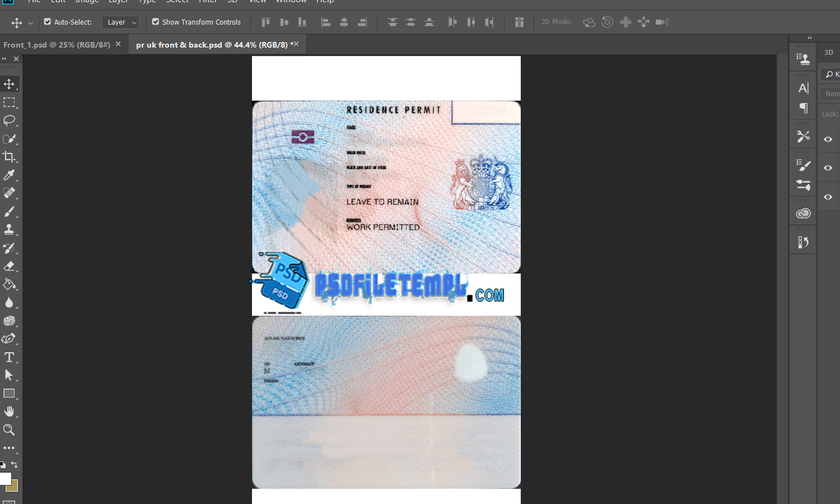This screenshot has width=840, height=504.
Task: Collapse the right panel dock arrows
Action: pyautogui.click(x=809, y=38)
